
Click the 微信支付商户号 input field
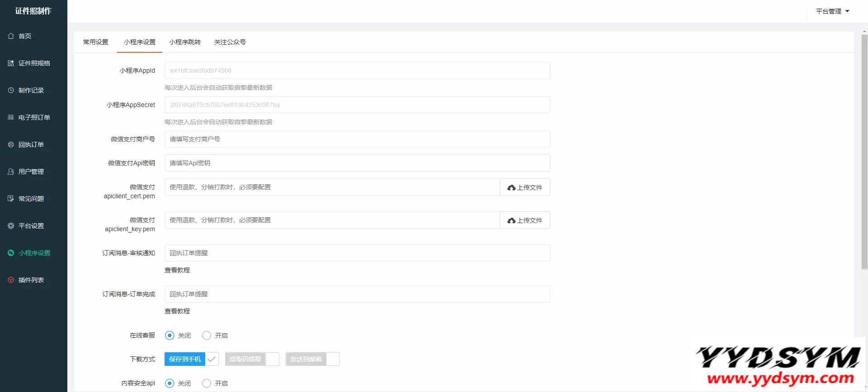[357, 139]
